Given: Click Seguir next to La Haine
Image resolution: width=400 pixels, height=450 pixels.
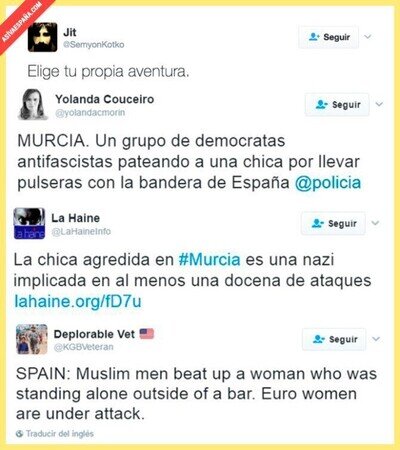Looking at the screenshot, I should tap(333, 223).
